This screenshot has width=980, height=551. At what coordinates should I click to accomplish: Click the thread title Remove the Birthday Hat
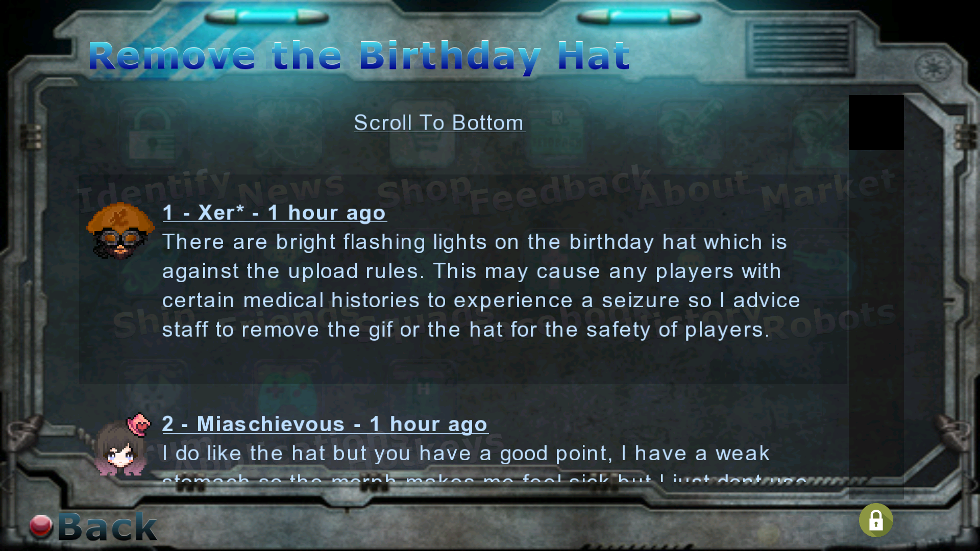point(359,56)
